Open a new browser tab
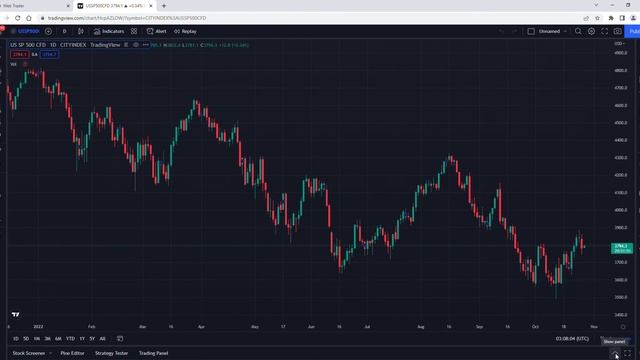 [164, 6]
